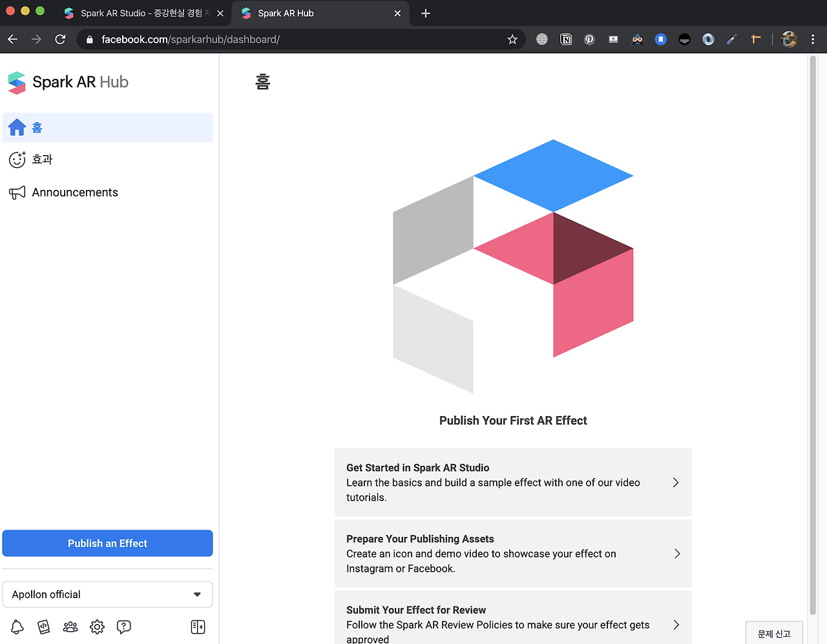Open the notifications bell in the sidebar
827x644 pixels.
[x=17, y=627]
